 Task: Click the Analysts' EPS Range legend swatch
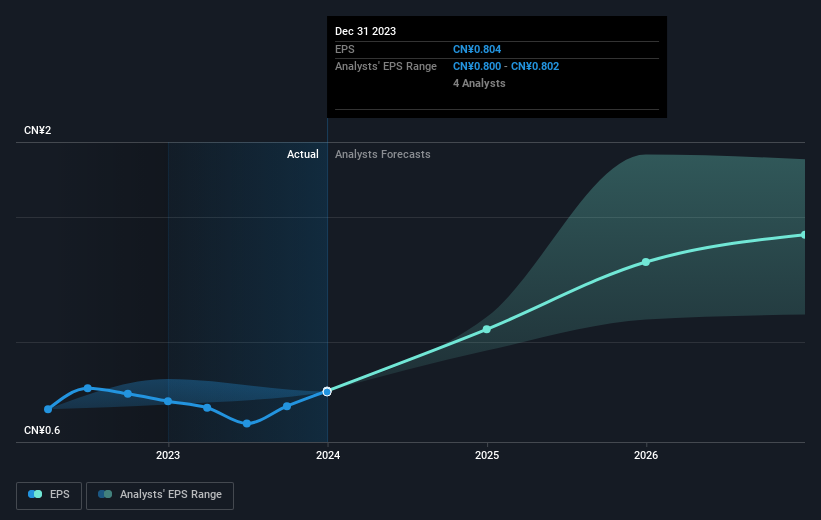click(x=105, y=494)
